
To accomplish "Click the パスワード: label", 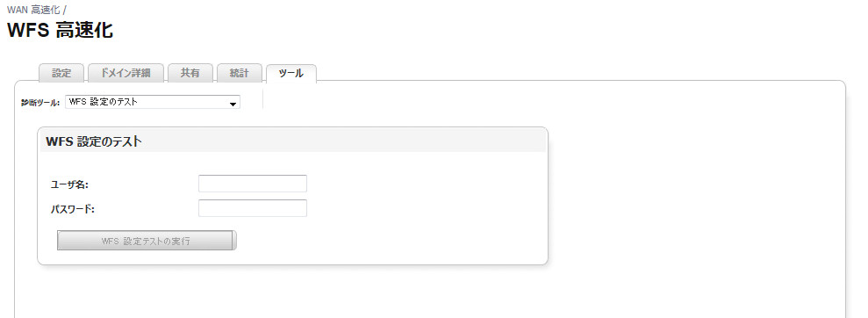I will [x=73, y=209].
